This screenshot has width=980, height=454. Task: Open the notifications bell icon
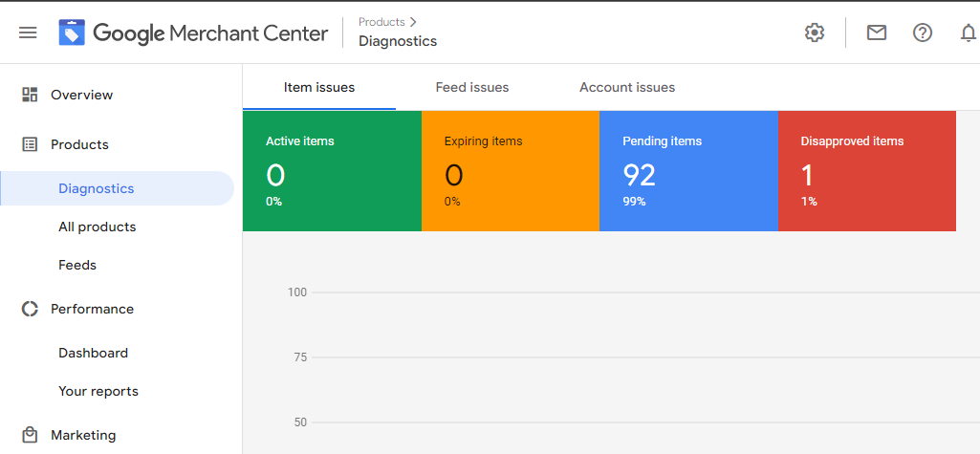[x=969, y=32]
